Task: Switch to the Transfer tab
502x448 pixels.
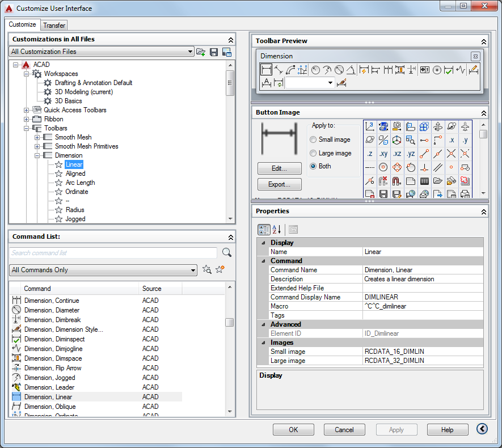Action: 54,26
